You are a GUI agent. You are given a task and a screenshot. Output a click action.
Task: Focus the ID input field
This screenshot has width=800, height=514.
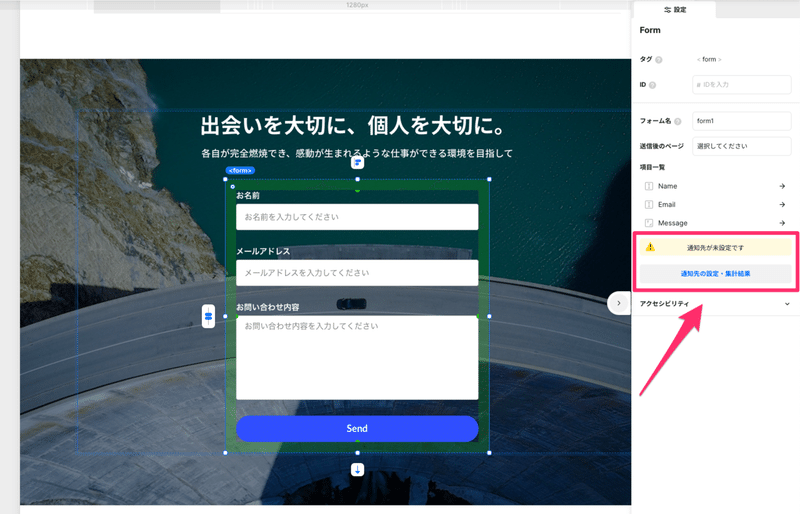pyautogui.click(x=741, y=85)
